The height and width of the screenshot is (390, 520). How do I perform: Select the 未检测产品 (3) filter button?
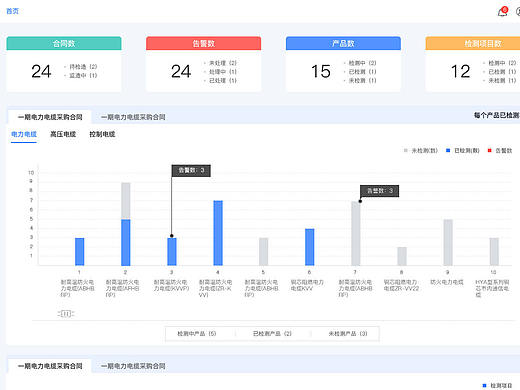(348, 334)
